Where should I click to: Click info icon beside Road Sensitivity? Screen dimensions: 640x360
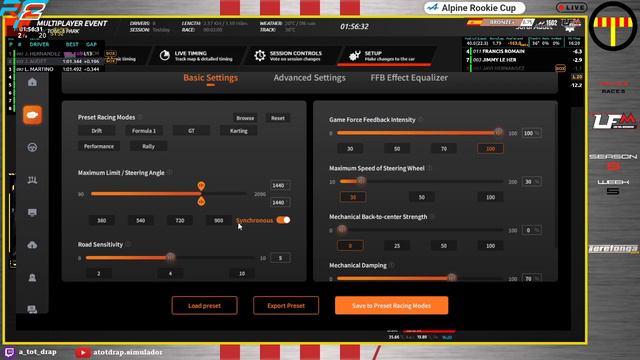click(128, 244)
